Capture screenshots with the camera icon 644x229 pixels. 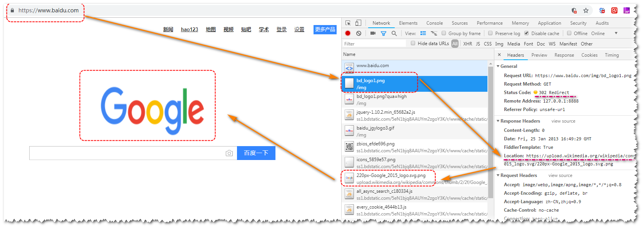(373, 34)
